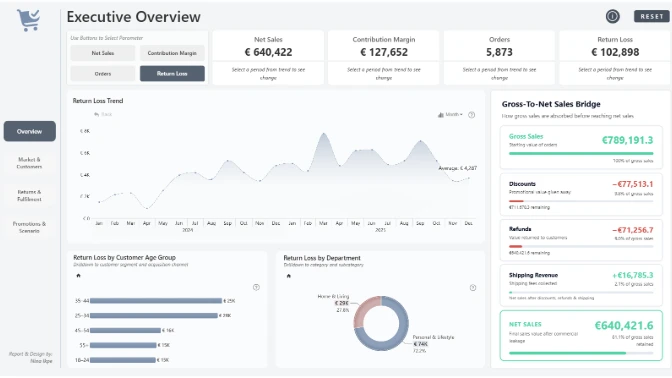Click the Shipping Revenue +€16,785.3 value

click(633, 275)
